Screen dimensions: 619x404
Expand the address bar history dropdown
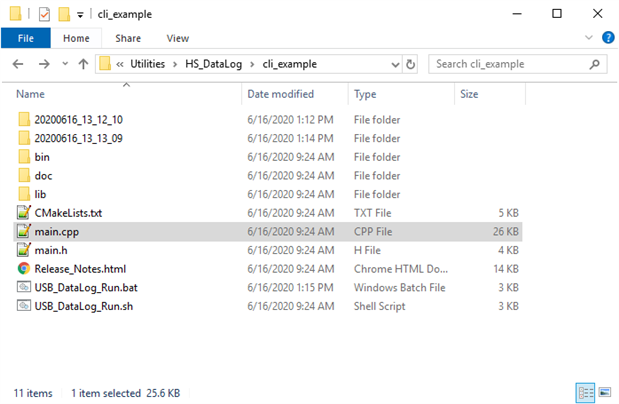395,64
